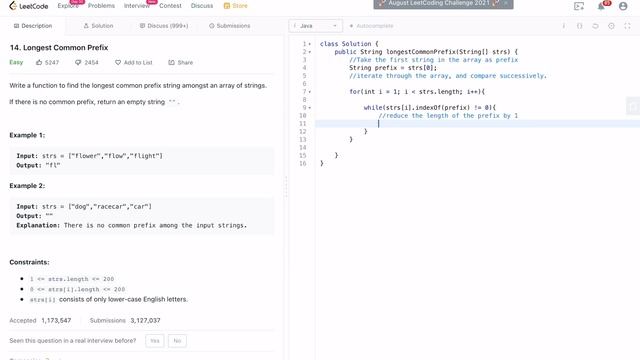
Task: Reset code to default with undo icon
Action: click(596, 26)
